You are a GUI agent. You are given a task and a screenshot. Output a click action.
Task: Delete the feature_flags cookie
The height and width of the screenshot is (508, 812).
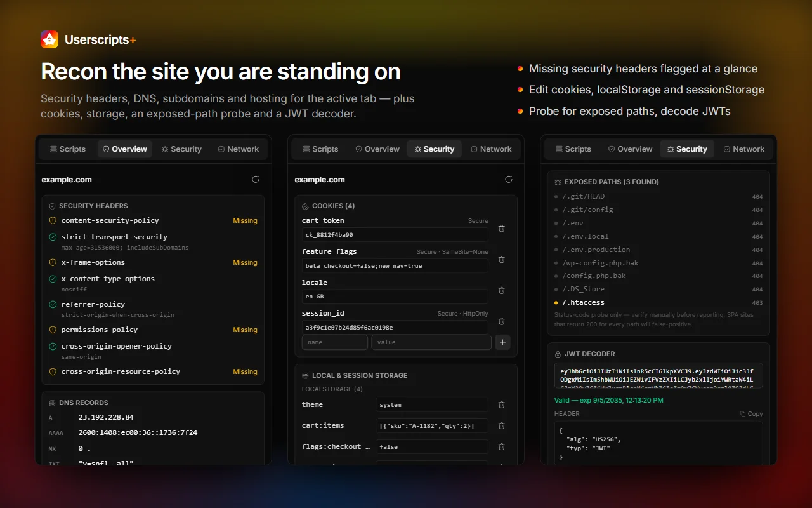(501, 260)
